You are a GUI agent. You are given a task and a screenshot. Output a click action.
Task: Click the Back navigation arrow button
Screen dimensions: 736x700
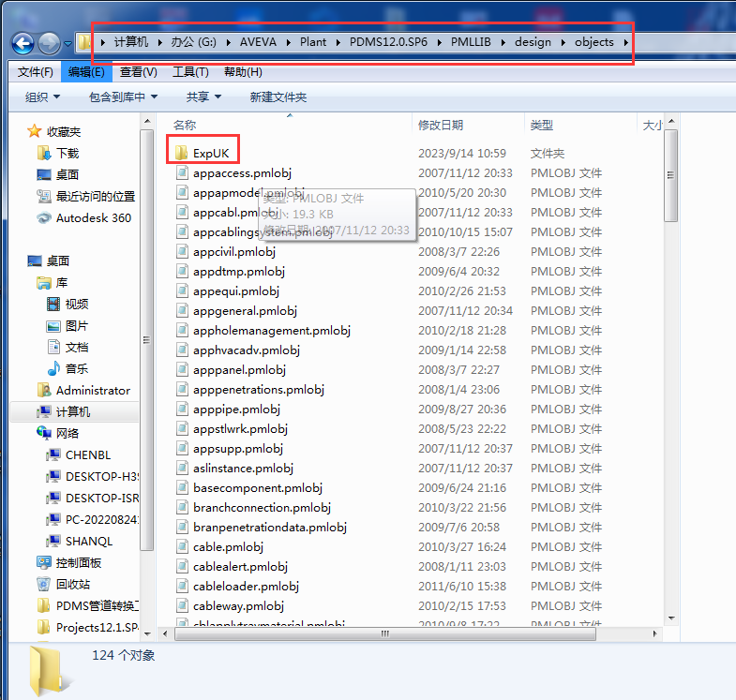[23, 43]
